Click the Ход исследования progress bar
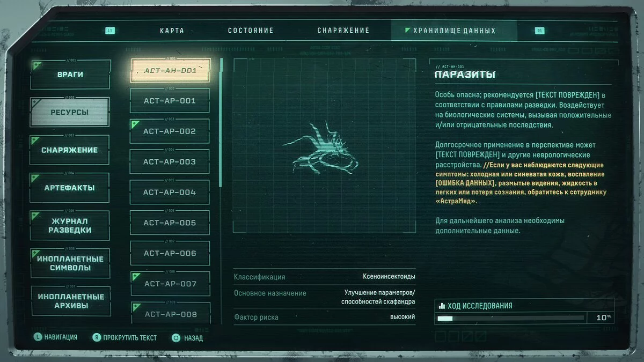Screen dimensions: 644x362 pyautogui.click(x=510, y=318)
